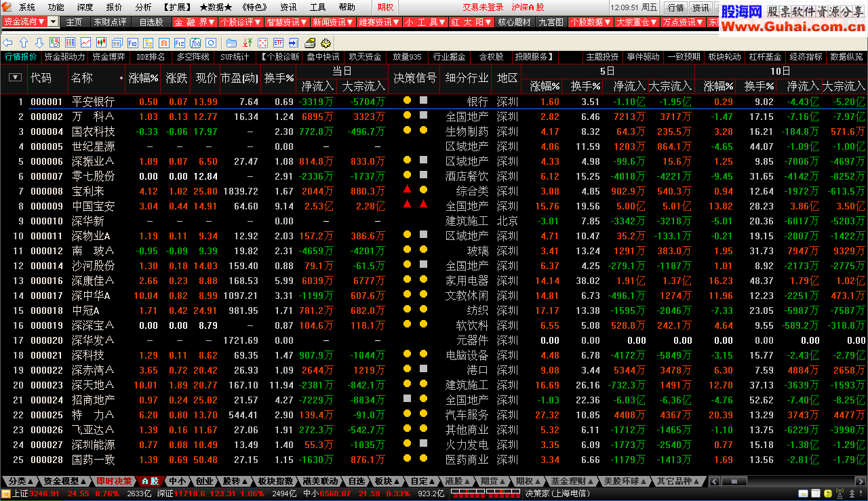Click the F10 company info icon
868x501 pixels.
[133, 42]
